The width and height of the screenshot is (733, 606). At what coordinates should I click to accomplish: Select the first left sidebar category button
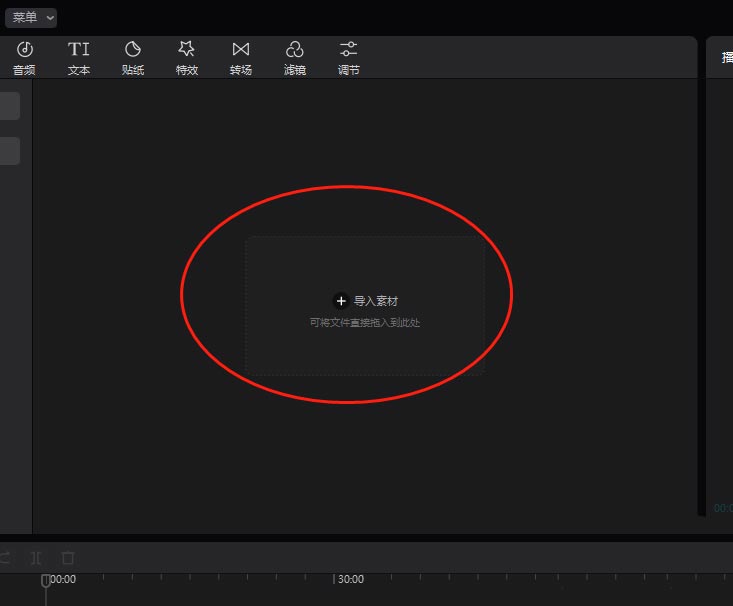(x=9, y=106)
